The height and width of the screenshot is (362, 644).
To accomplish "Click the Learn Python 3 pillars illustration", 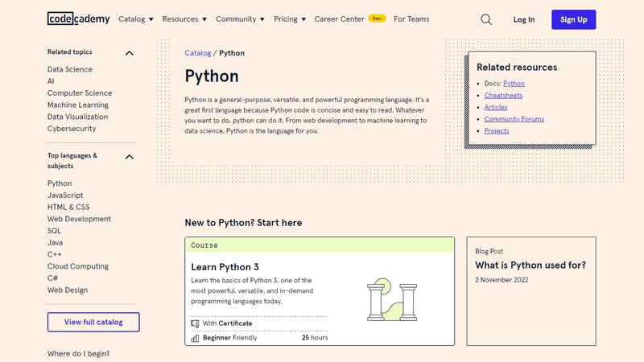I will pyautogui.click(x=390, y=299).
